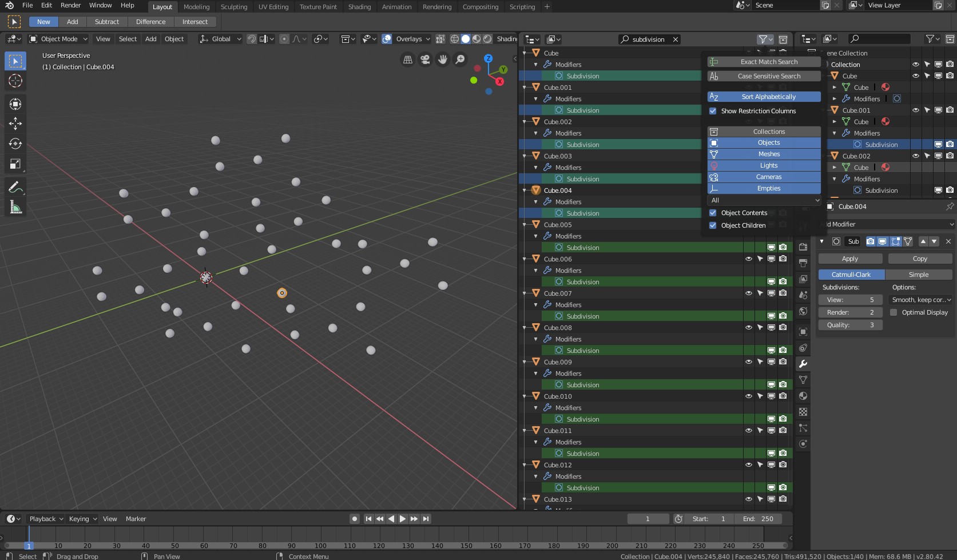Open the Window menu

(101, 5)
